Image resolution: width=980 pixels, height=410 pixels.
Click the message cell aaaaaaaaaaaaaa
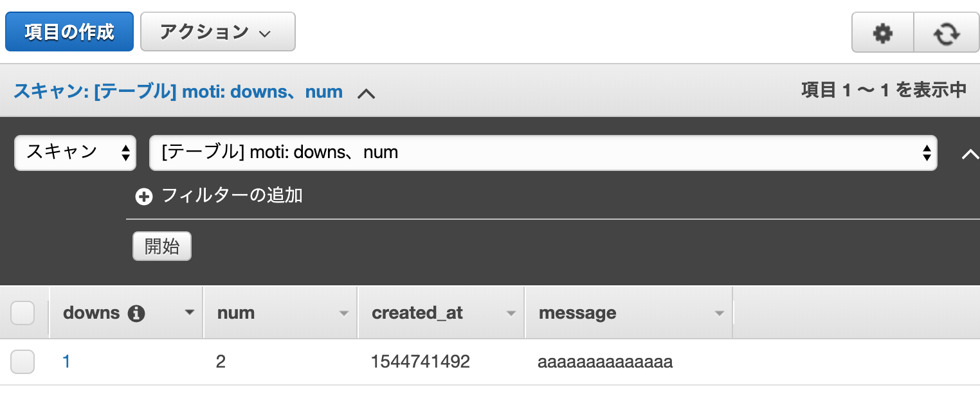point(605,362)
